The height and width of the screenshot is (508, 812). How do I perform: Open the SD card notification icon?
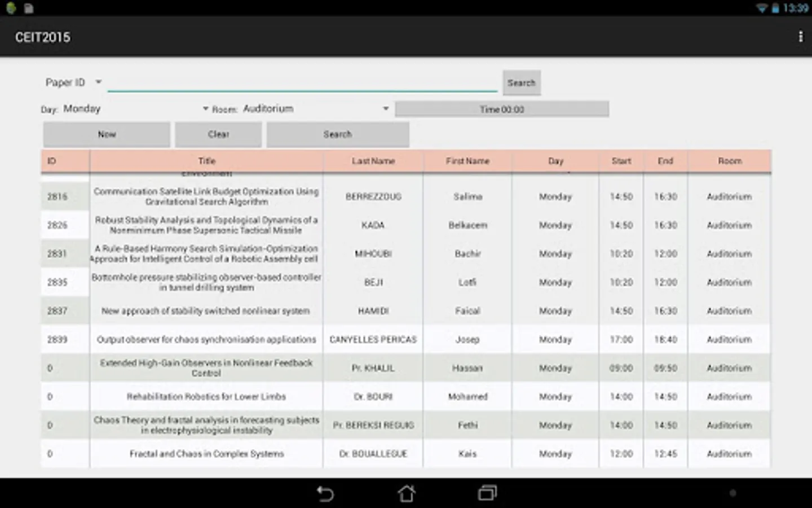(x=29, y=8)
